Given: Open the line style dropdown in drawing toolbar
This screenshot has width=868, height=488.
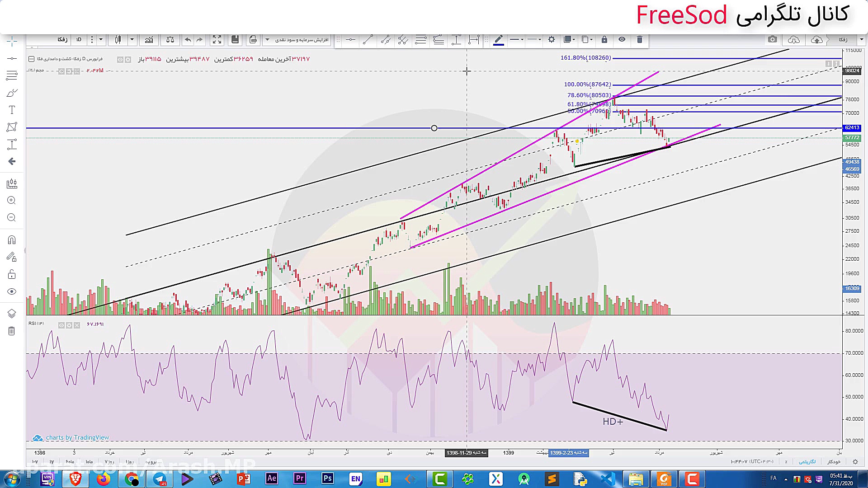Looking at the screenshot, I should pyautogui.click(x=534, y=40).
